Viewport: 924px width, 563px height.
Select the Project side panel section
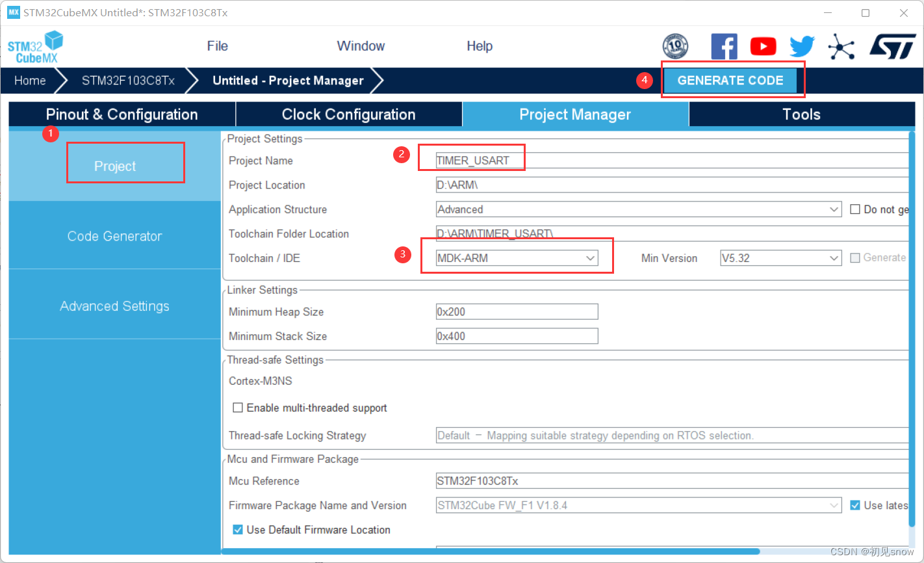tap(115, 166)
